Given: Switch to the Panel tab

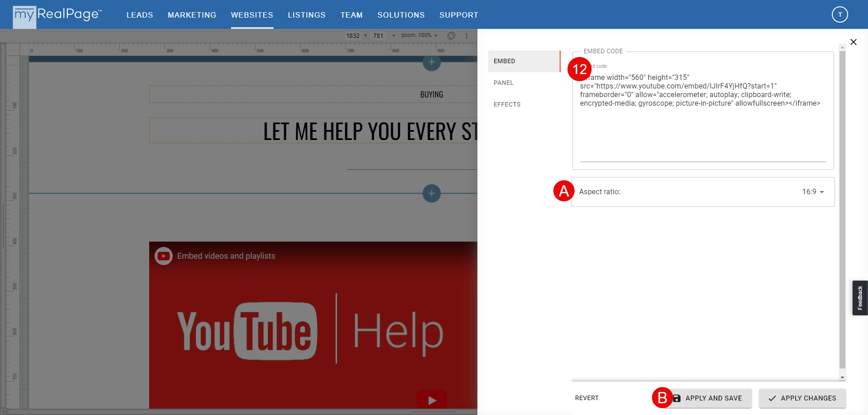Looking at the screenshot, I should pos(524,83).
